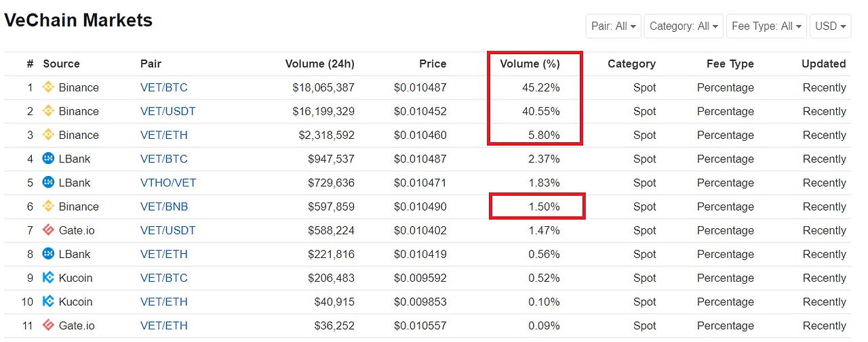This screenshot has height=342, width=868.
Task: Select the $2,318,592 volume cell
Action: click(x=326, y=135)
